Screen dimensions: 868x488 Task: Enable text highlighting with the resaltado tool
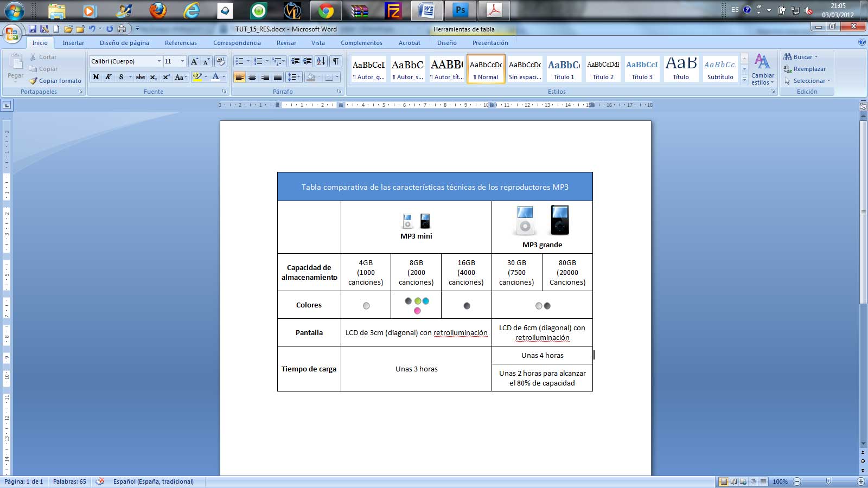(196, 76)
